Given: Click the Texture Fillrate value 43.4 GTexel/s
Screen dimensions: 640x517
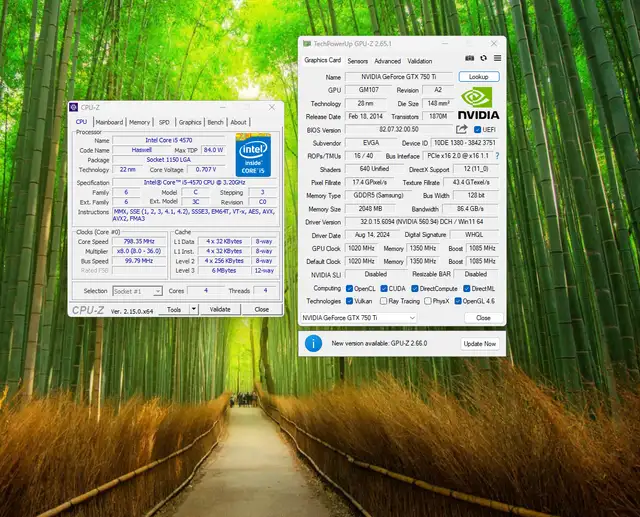Looking at the screenshot, I should click(471, 182).
